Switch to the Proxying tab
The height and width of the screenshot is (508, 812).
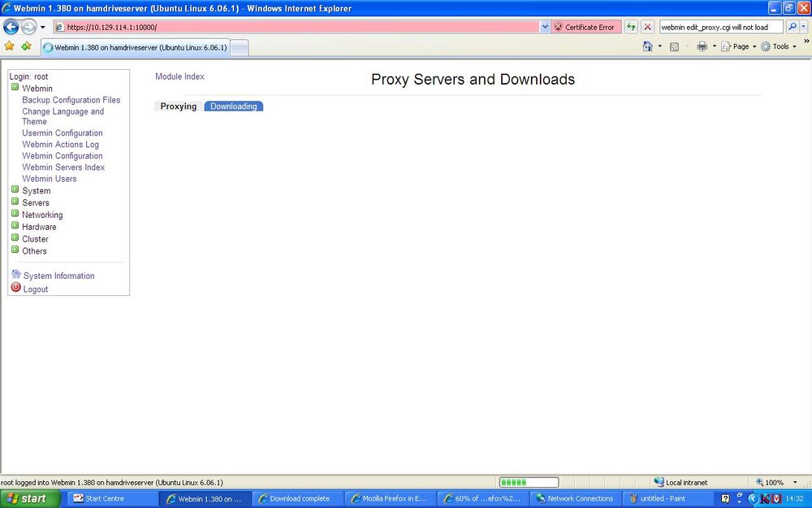[x=178, y=106]
